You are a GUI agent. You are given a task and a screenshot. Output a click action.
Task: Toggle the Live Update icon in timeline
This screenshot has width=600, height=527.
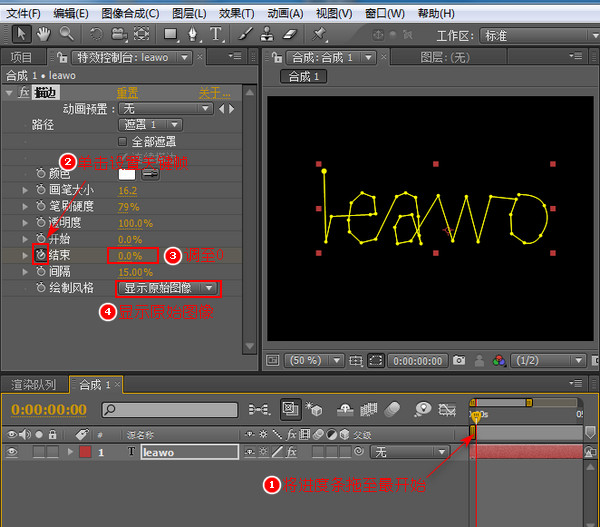coord(290,409)
